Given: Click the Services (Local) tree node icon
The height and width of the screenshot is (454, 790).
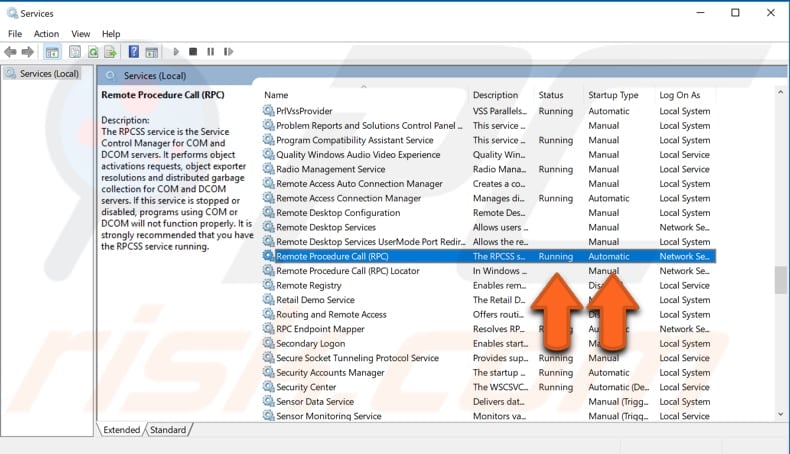Looking at the screenshot, I should (x=11, y=73).
